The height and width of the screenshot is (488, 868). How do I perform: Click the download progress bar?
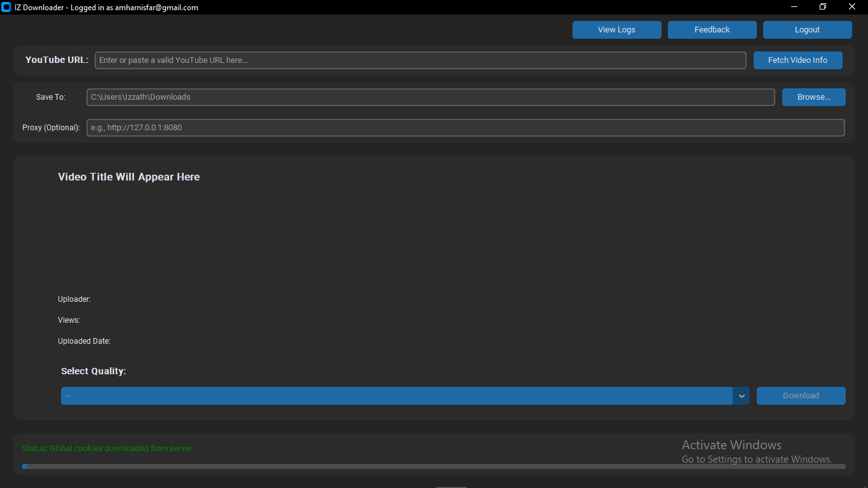(x=434, y=466)
